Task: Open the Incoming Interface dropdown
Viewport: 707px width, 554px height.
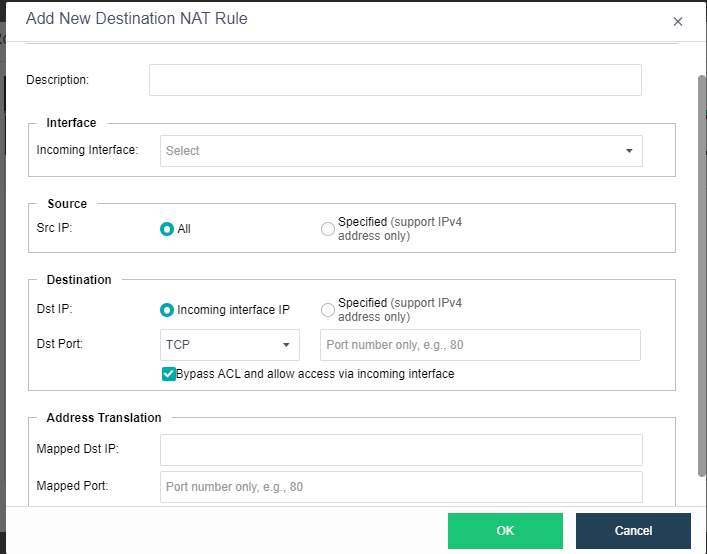Action: click(401, 151)
